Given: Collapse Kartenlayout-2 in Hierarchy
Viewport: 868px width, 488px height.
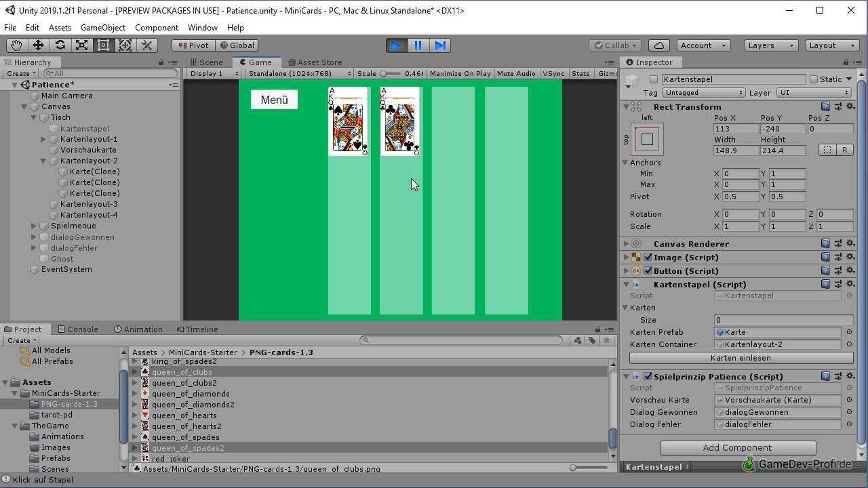Looking at the screenshot, I should 43,161.
